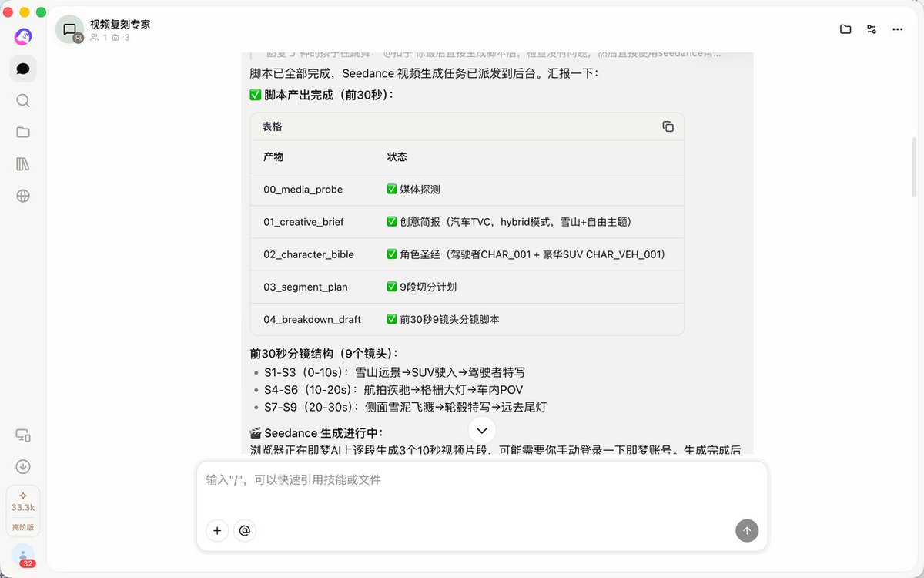Click the devices icon in lower sidebar
The height and width of the screenshot is (578, 924).
[23, 435]
